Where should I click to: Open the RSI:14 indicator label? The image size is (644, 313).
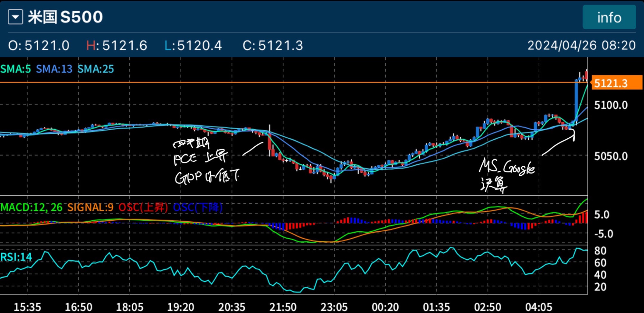click(x=16, y=257)
